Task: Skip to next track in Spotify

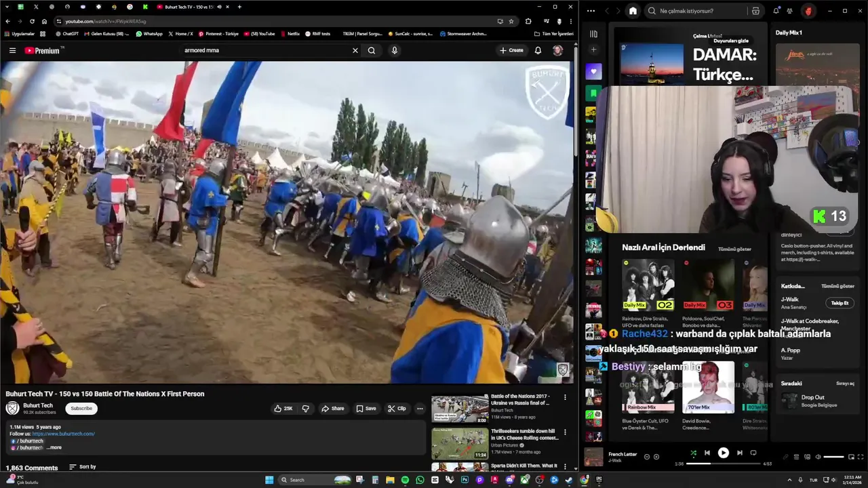Action: pyautogui.click(x=739, y=453)
